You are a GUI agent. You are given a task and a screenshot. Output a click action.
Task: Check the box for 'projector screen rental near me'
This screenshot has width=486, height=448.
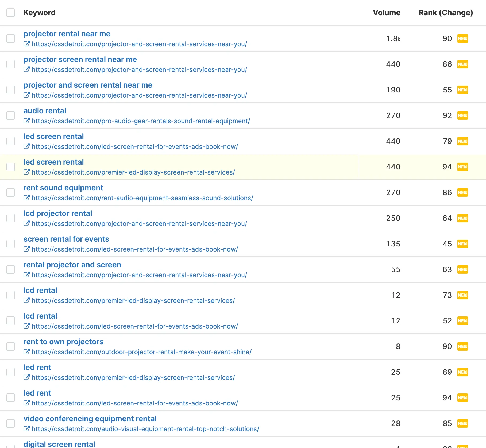(x=11, y=64)
